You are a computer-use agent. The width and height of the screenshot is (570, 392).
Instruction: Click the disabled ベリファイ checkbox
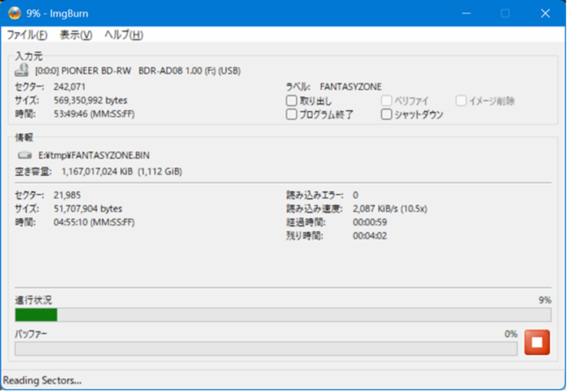[x=387, y=101]
